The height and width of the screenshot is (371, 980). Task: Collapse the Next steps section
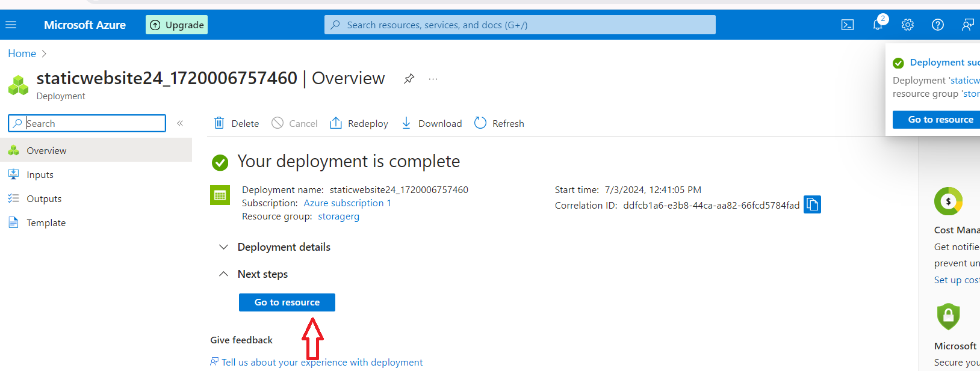point(253,274)
